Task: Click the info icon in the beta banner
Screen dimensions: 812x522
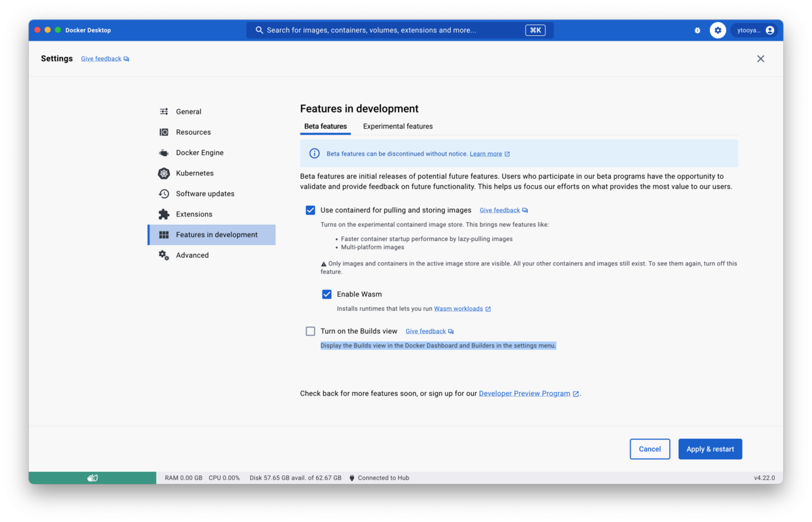Action: pyautogui.click(x=315, y=154)
